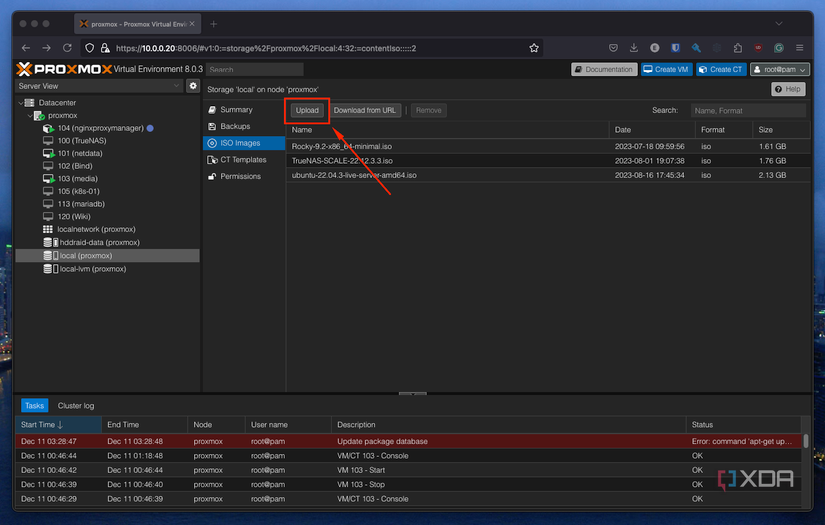The height and width of the screenshot is (525, 825).
Task: Select VM 102 (Bind) in tree
Action: [x=75, y=166]
